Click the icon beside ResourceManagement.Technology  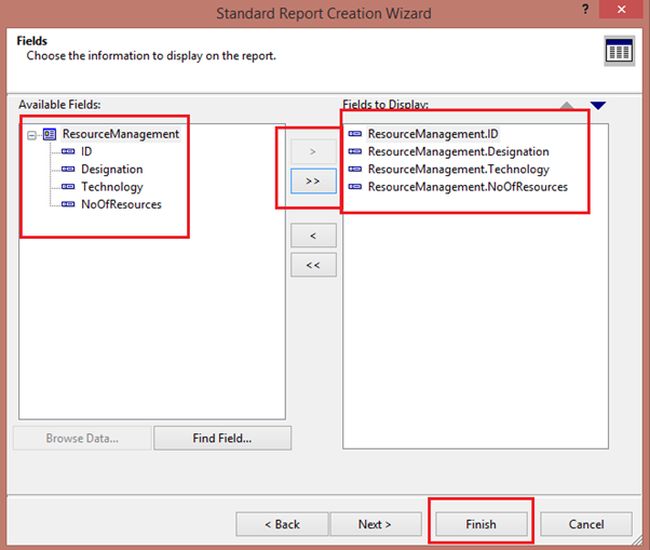point(355,169)
